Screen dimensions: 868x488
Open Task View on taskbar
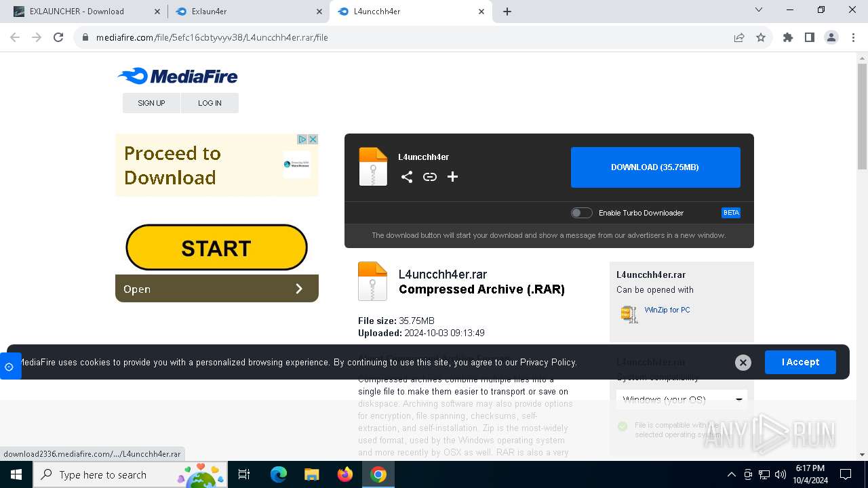(x=244, y=474)
